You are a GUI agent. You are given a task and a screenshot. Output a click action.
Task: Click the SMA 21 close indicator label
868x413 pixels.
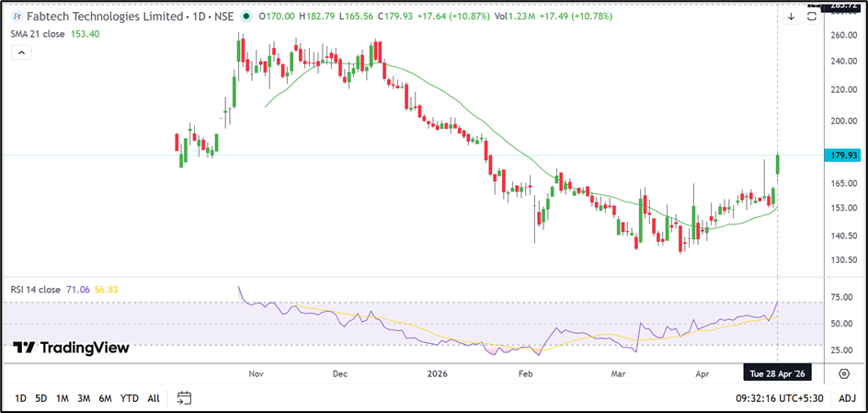[37, 34]
